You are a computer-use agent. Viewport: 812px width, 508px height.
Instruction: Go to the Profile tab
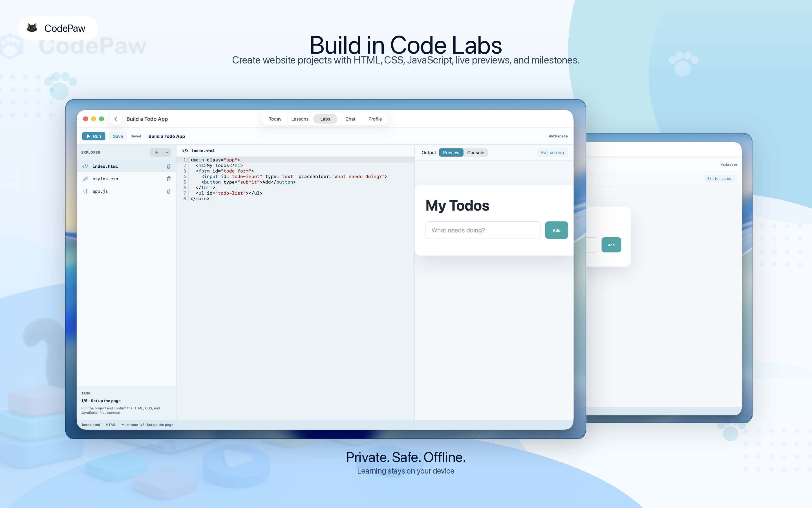[375, 119]
